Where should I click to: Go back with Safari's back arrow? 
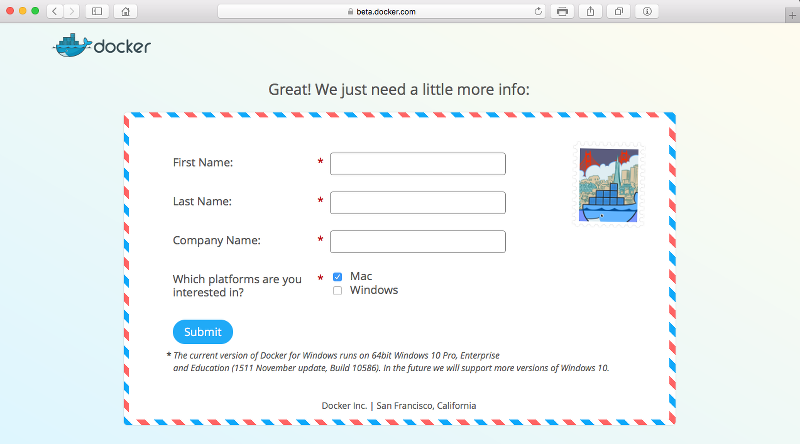[x=55, y=11]
